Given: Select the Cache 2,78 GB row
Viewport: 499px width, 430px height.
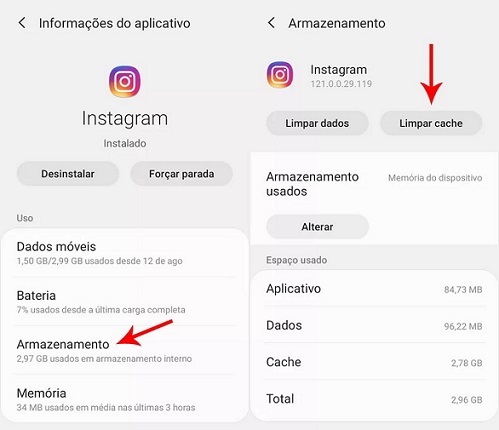Looking at the screenshot, I should point(374,362).
